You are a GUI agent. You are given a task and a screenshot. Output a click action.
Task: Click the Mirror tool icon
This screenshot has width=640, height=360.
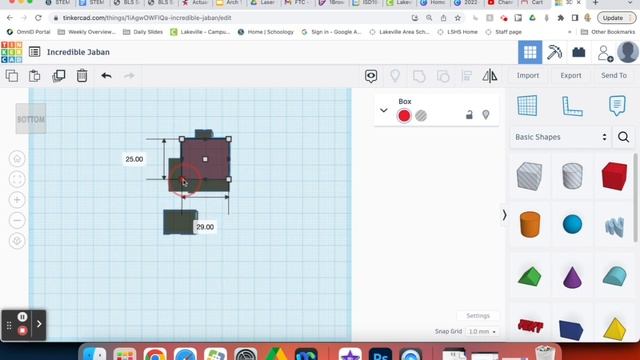pos(490,76)
